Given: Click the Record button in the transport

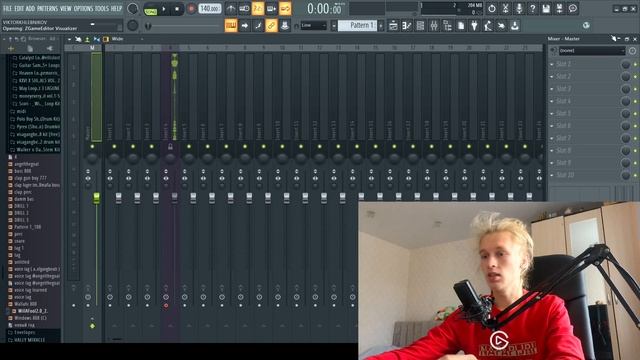Looking at the screenshot, I should (191, 9).
